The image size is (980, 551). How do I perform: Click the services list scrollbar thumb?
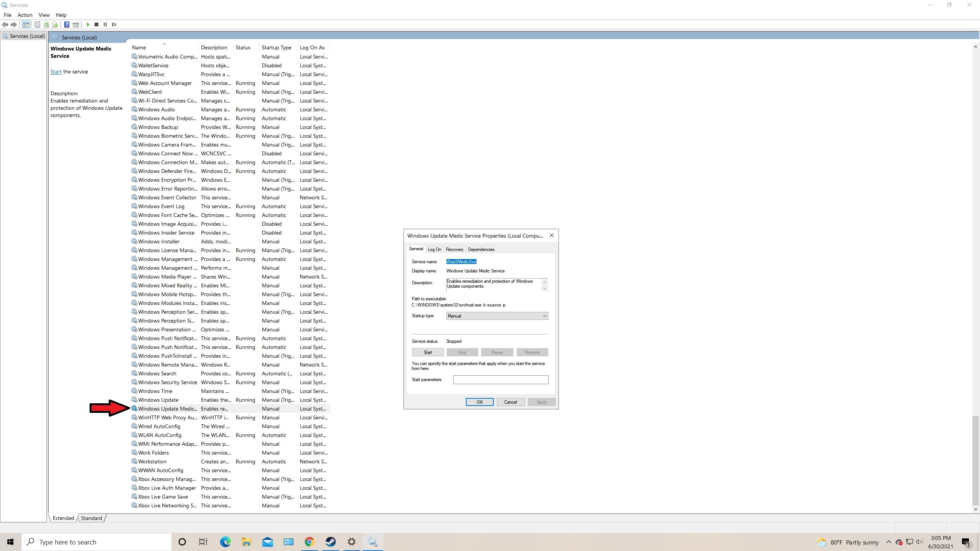(975, 460)
